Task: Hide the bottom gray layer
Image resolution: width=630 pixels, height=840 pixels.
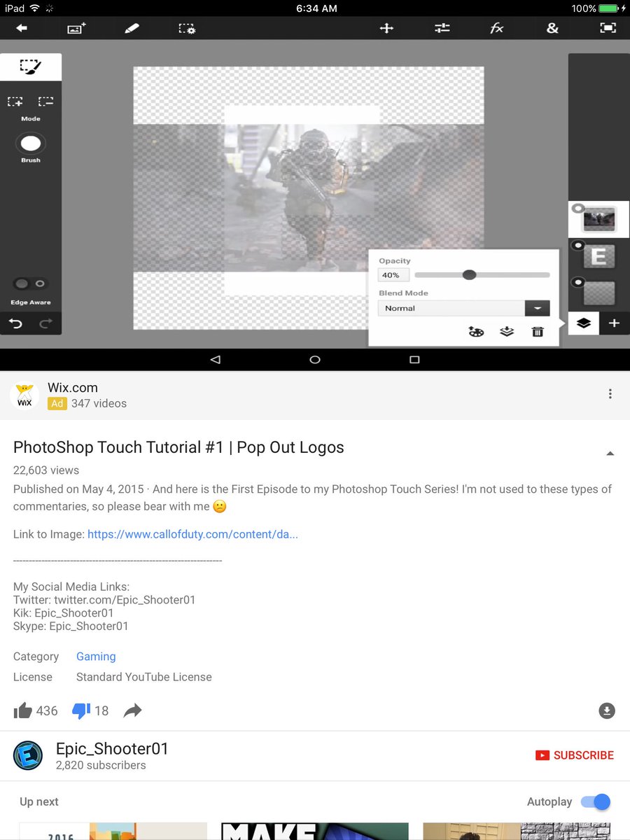Action: coord(578,282)
